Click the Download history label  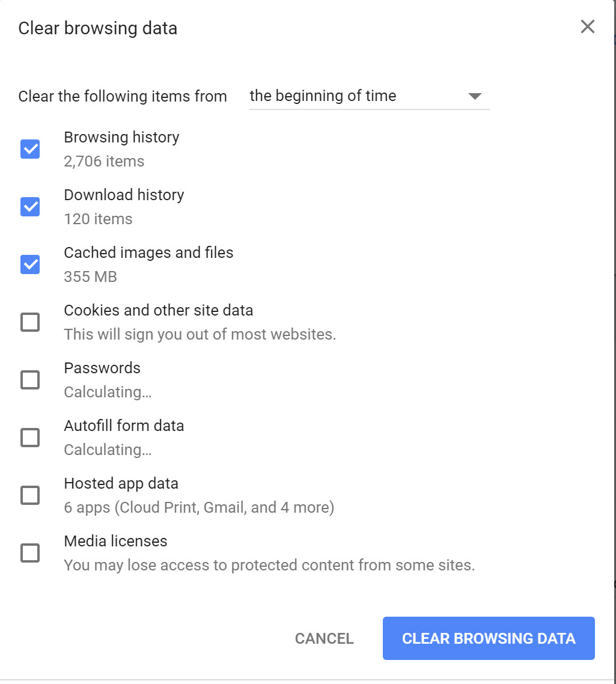point(124,195)
